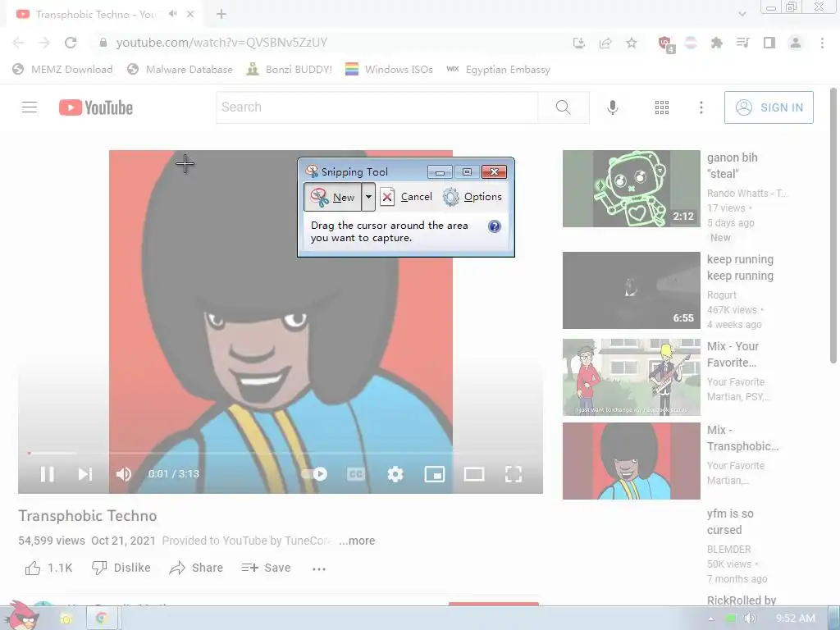
Task: Like the video
Action: tap(48, 568)
